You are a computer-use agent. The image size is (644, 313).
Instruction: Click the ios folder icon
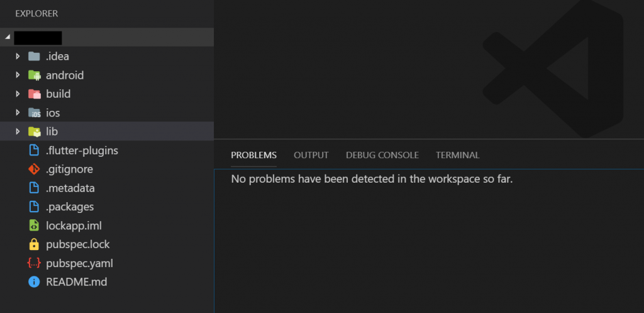click(34, 113)
